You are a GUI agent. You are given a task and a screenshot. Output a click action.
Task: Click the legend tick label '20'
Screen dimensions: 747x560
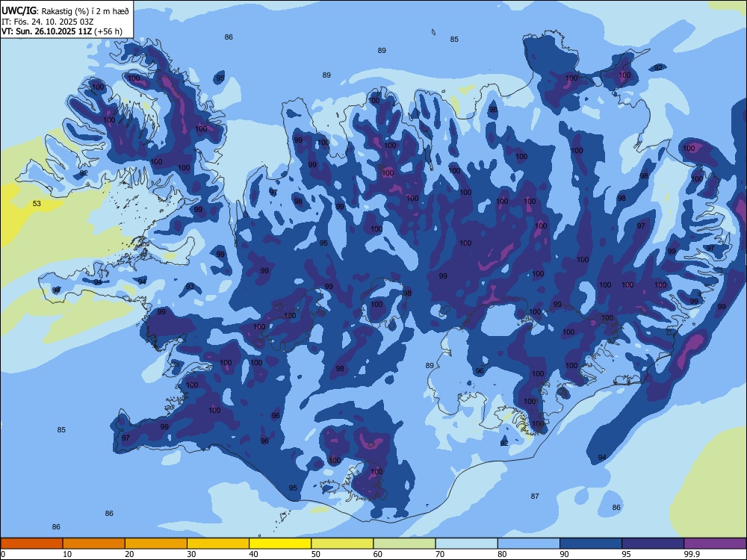click(x=129, y=554)
